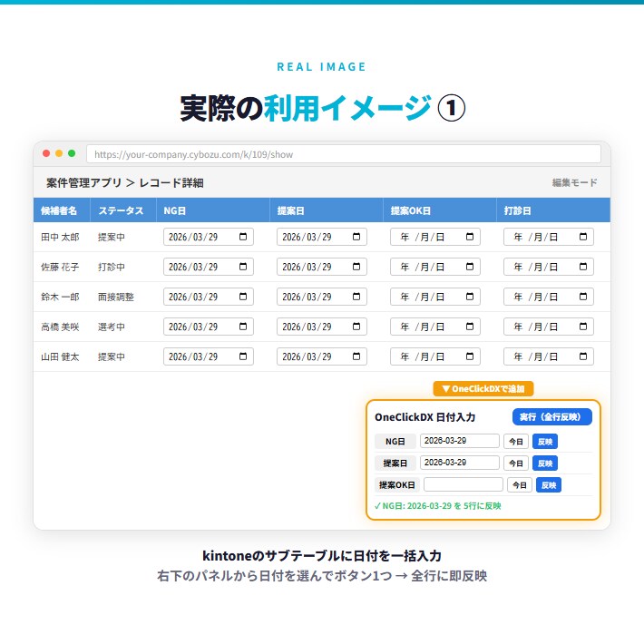Open calendar picker for 田中 太郎 打診日
This screenshot has height=644, width=644.
coord(583,237)
